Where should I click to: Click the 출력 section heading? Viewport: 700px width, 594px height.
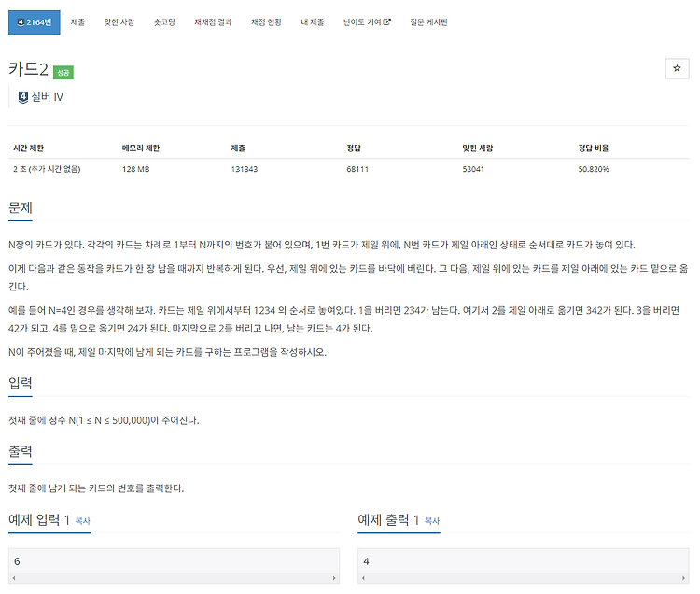point(21,451)
